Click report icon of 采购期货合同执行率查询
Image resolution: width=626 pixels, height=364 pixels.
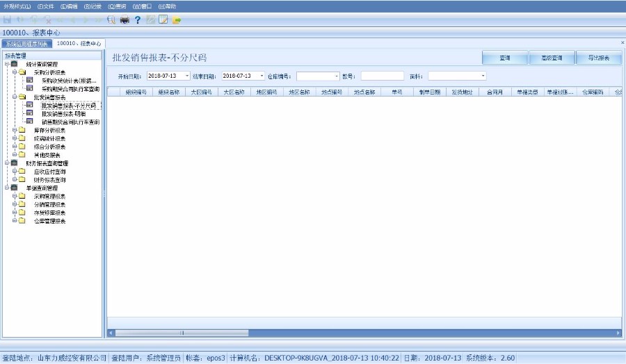[29, 88]
